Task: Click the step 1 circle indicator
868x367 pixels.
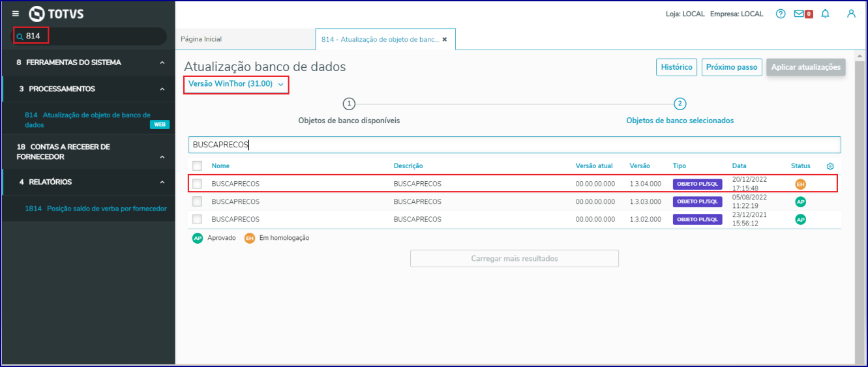Action: (x=349, y=104)
